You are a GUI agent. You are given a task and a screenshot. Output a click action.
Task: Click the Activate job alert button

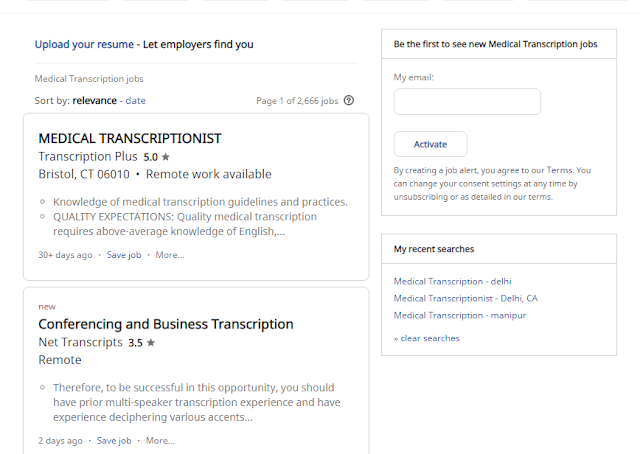click(x=430, y=144)
